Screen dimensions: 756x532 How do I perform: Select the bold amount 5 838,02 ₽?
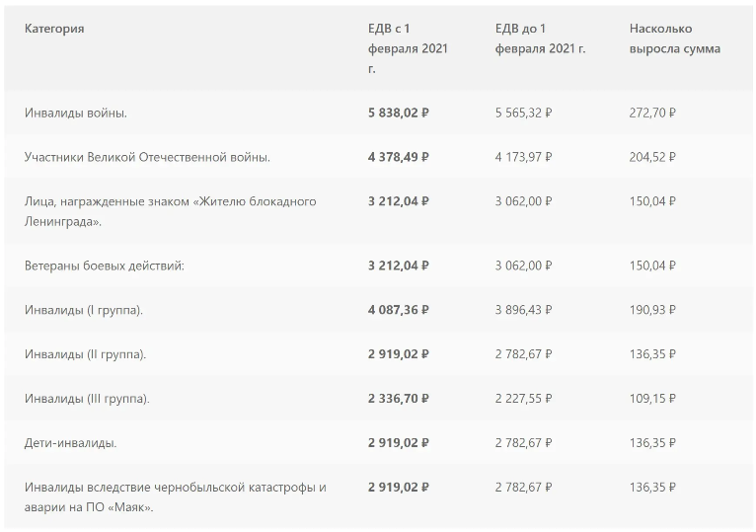coord(398,113)
